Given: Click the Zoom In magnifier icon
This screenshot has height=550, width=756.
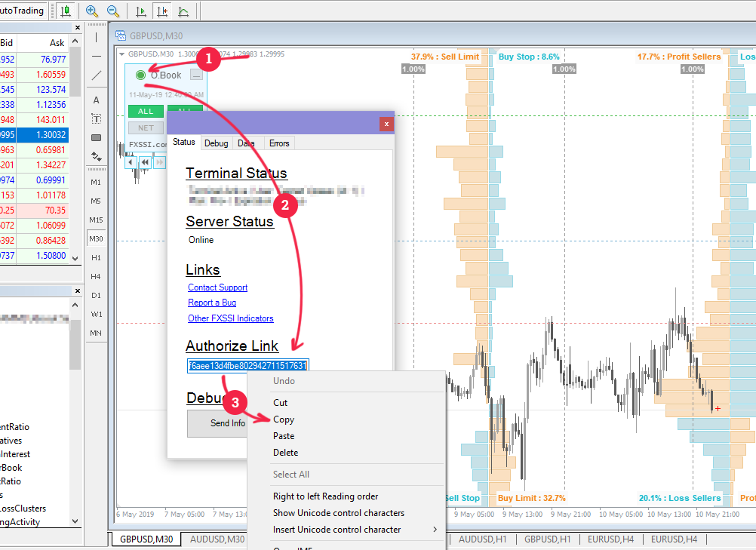Looking at the screenshot, I should 92,11.
